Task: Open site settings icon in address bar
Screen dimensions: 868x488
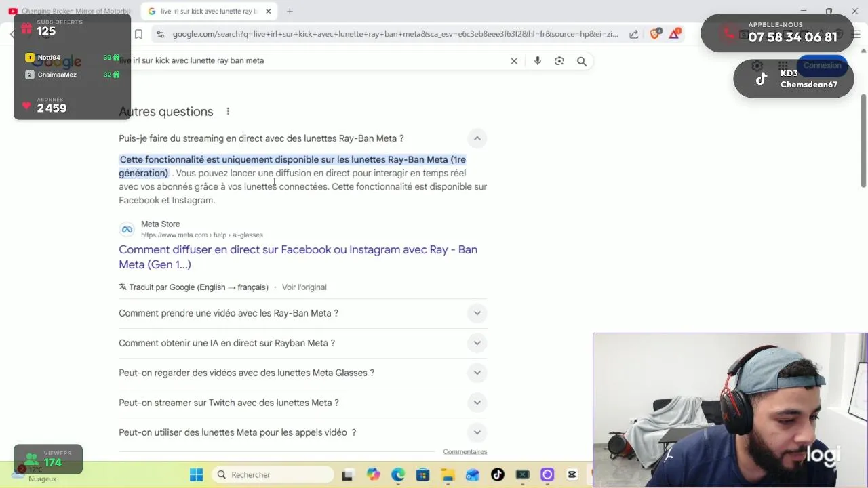Action: pos(160,34)
